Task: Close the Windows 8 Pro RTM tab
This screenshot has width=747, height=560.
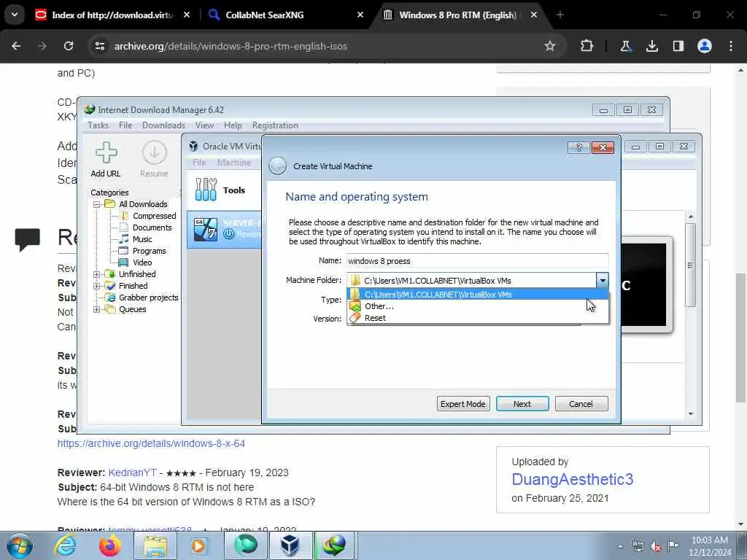Action: (x=534, y=15)
